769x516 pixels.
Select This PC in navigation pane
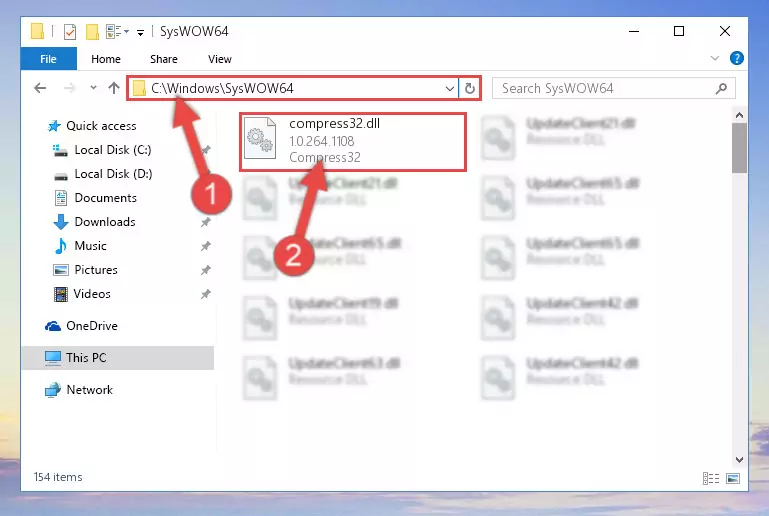(x=118, y=358)
